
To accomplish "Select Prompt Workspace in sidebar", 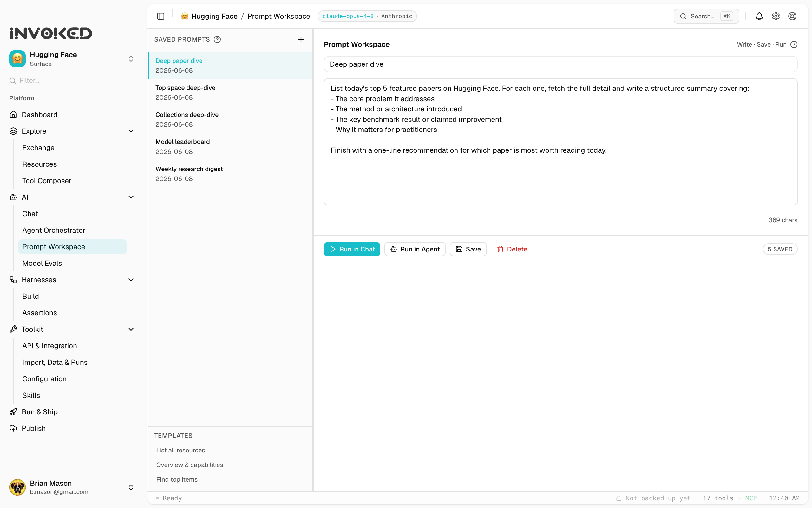I will [72, 247].
